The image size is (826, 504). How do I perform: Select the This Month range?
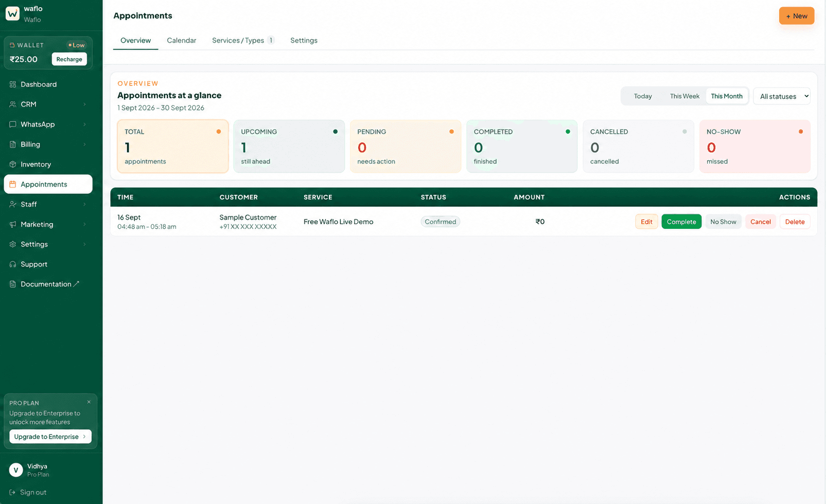pyautogui.click(x=727, y=96)
